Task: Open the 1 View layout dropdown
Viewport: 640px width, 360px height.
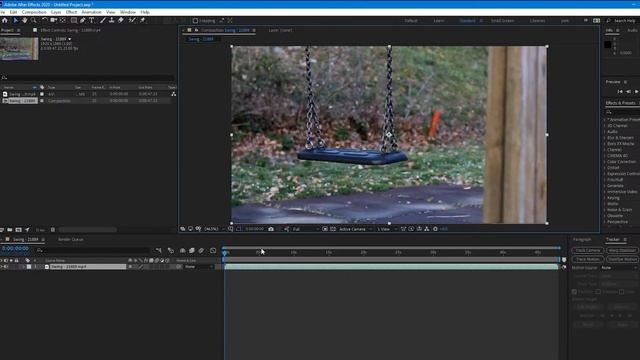Action: click(x=387, y=229)
